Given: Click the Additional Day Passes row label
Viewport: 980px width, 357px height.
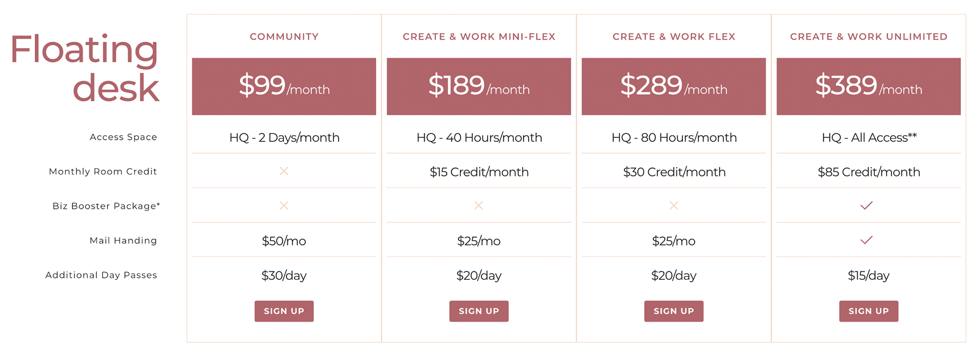Looking at the screenshot, I should [101, 275].
